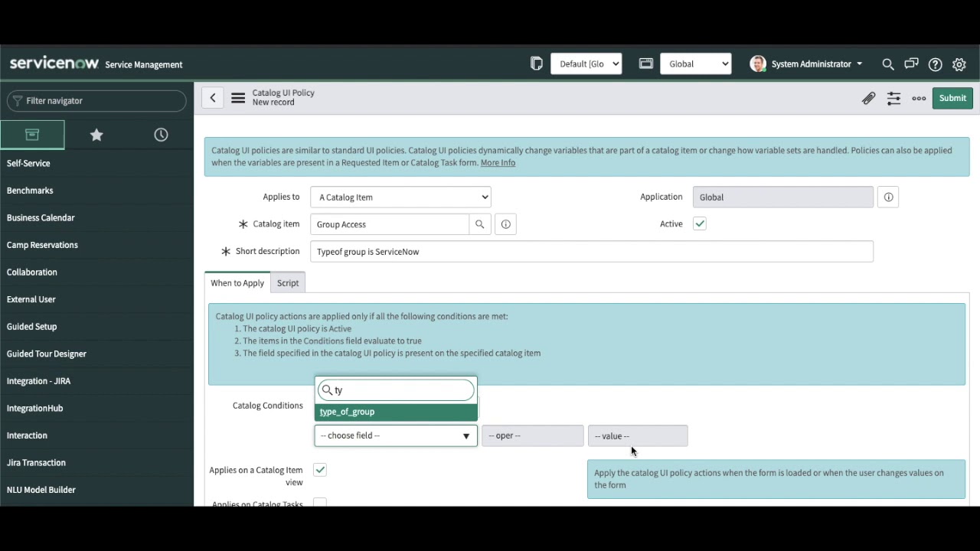The width and height of the screenshot is (980, 551).
Task: Switch to the When to Apply tab
Action: click(237, 283)
